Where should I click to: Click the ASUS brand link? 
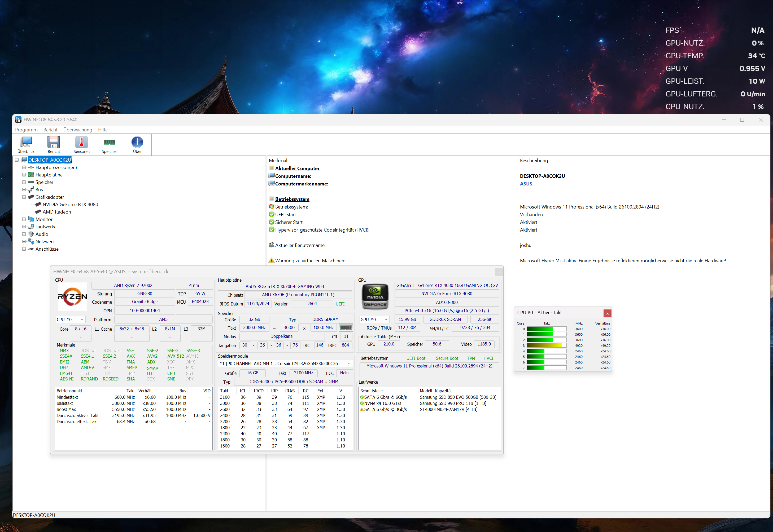[x=526, y=184]
